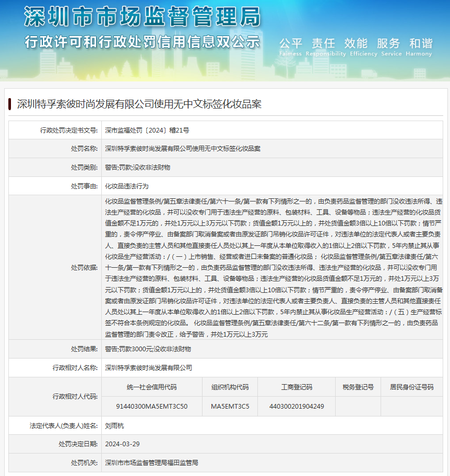The image size is (450, 476).
Task: Click the 处罚结果 label
Action: (85, 349)
